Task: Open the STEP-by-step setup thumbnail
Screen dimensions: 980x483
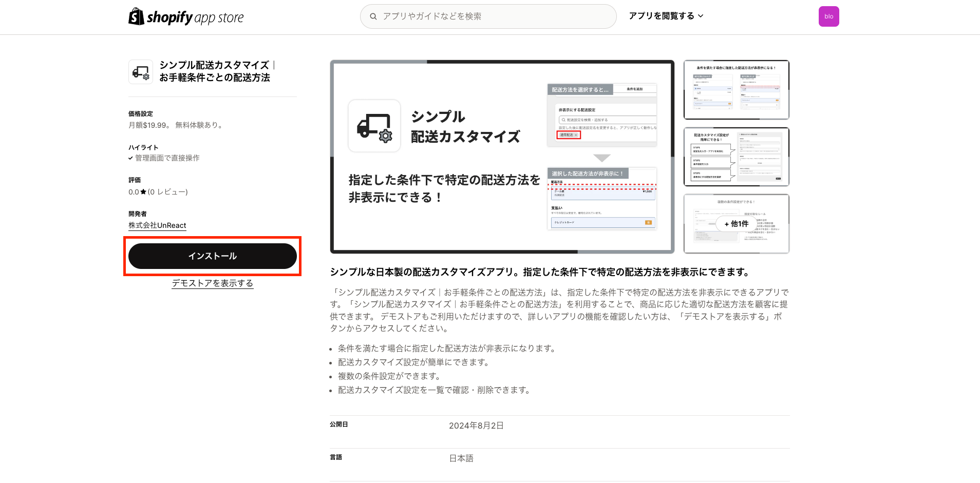Action: 736,157
